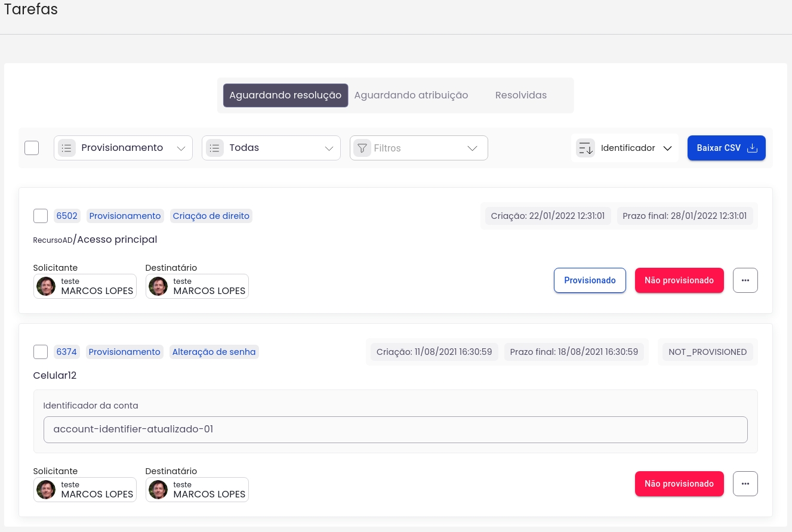Click Solicitante avatar in task 6502
The height and width of the screenshot is (532, 792).
pos(46,286)
